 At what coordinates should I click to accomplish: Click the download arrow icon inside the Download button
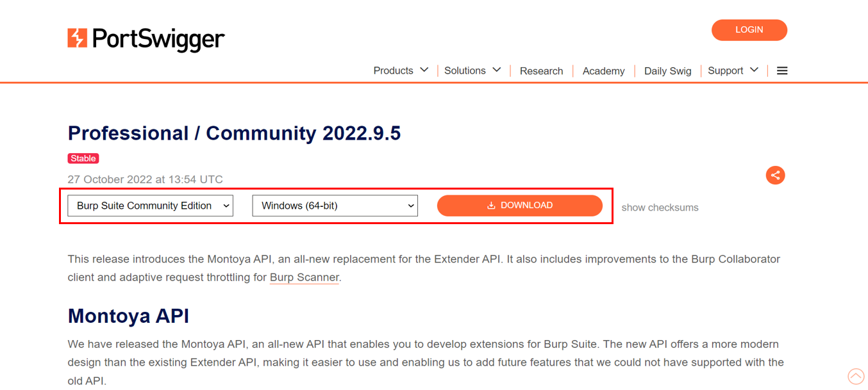[492, 206]
